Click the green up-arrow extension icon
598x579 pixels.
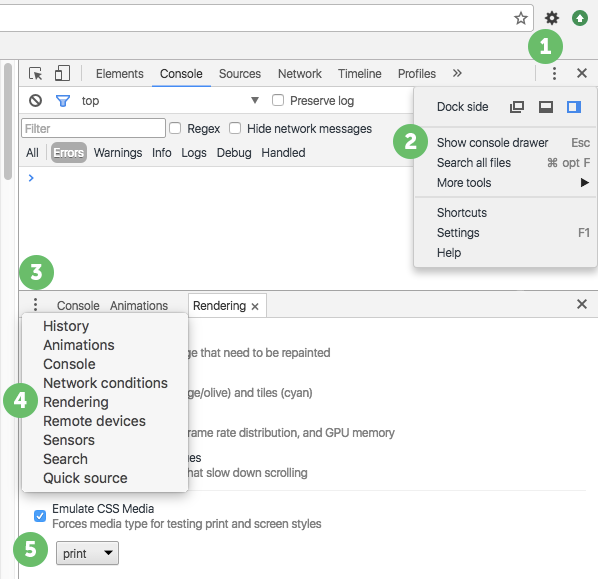pyautogui.click(x=580, y=18)
